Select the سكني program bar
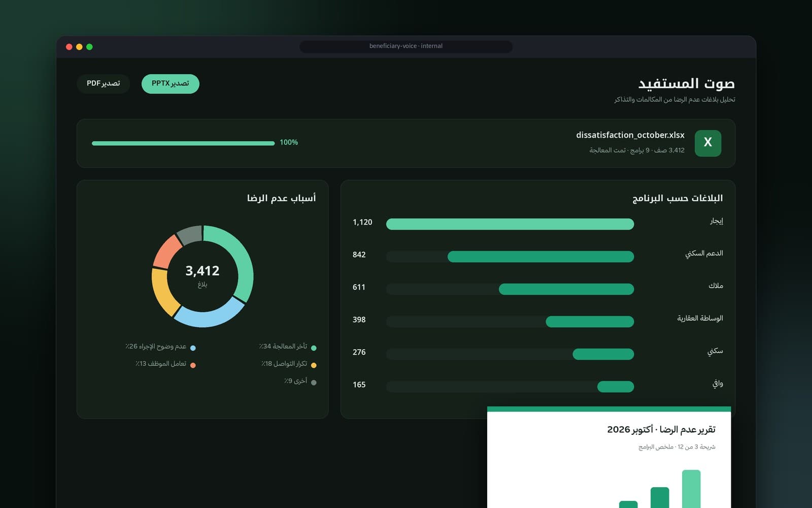 pyautogui.click(x=603, y=354)
